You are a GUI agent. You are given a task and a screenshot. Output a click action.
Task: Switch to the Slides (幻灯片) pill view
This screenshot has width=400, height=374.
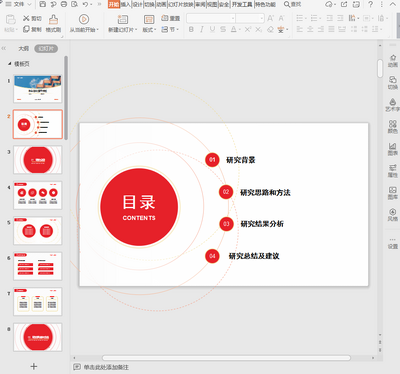tap(46, 49)
